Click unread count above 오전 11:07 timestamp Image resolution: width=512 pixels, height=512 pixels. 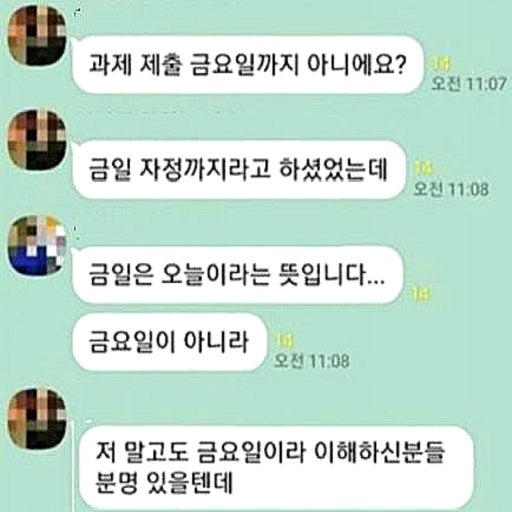pos(441,64)
